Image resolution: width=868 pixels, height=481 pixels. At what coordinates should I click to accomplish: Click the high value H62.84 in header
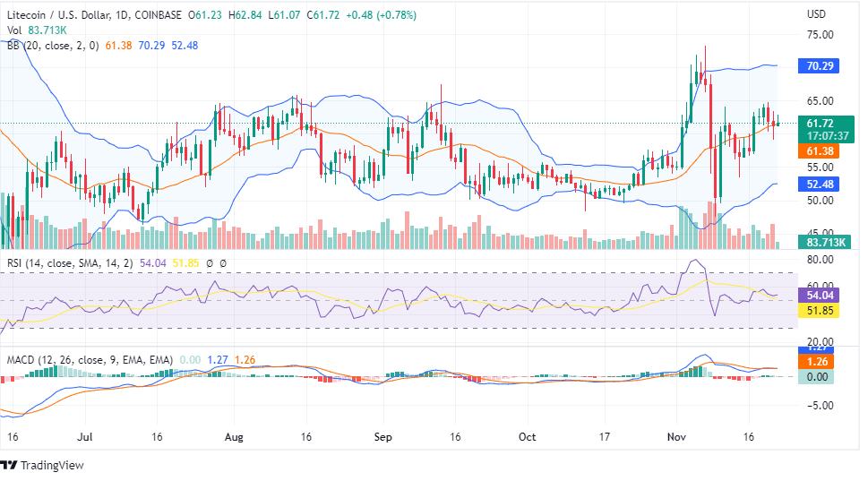click(245, 15)
